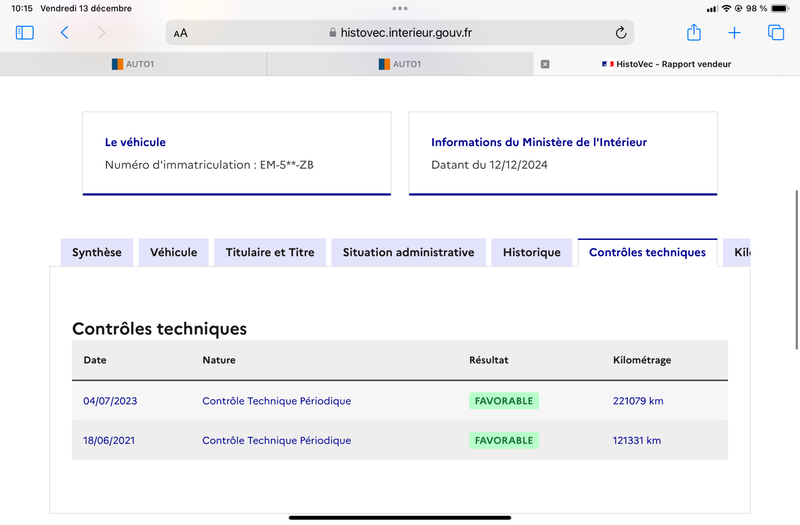Screen dimensions: 800x525
Task: Click the histovec.interieur.gouv.fr address field
Action: pos(399,33)
